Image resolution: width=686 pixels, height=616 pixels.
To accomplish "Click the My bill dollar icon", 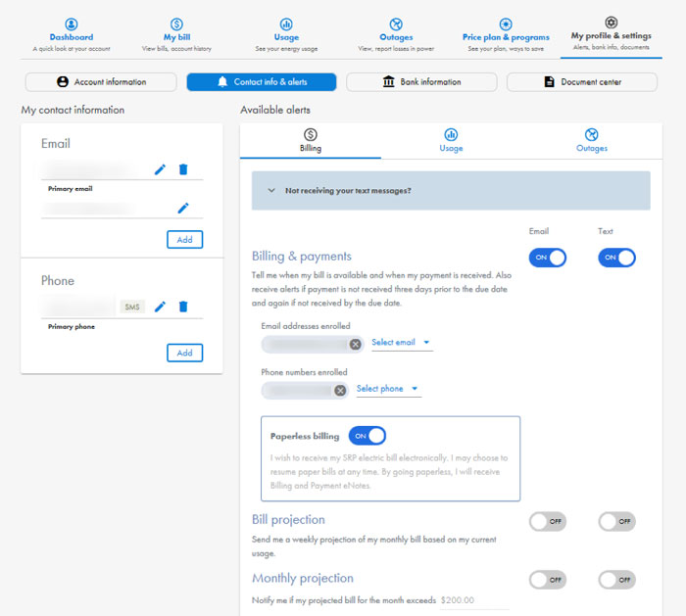I will [x=176, y=24].
